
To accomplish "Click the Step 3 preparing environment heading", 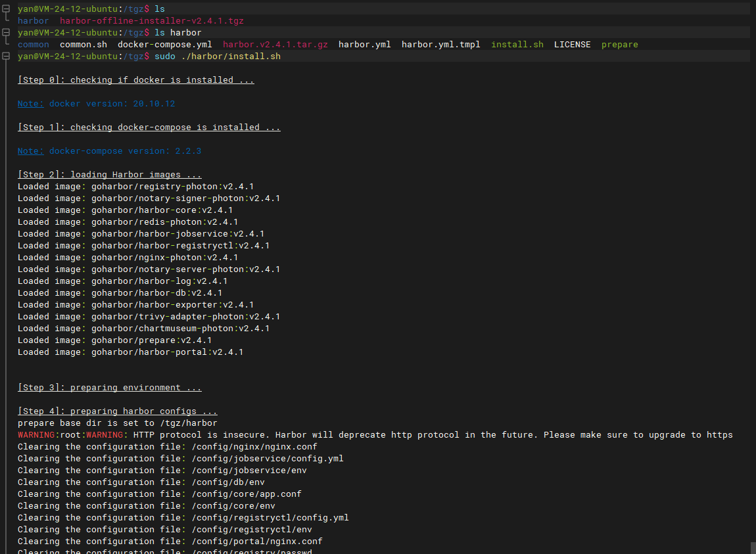I will click(x=109, y=388).
